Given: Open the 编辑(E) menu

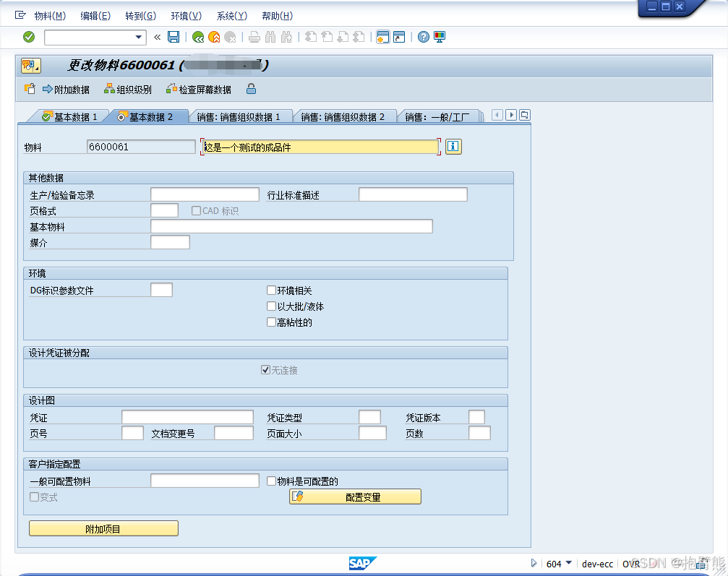Looking at the screenshot, I should coord(95,16).
